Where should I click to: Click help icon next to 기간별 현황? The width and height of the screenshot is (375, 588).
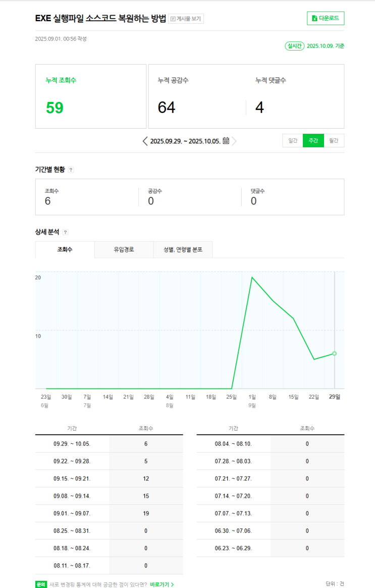click(71, 170)
